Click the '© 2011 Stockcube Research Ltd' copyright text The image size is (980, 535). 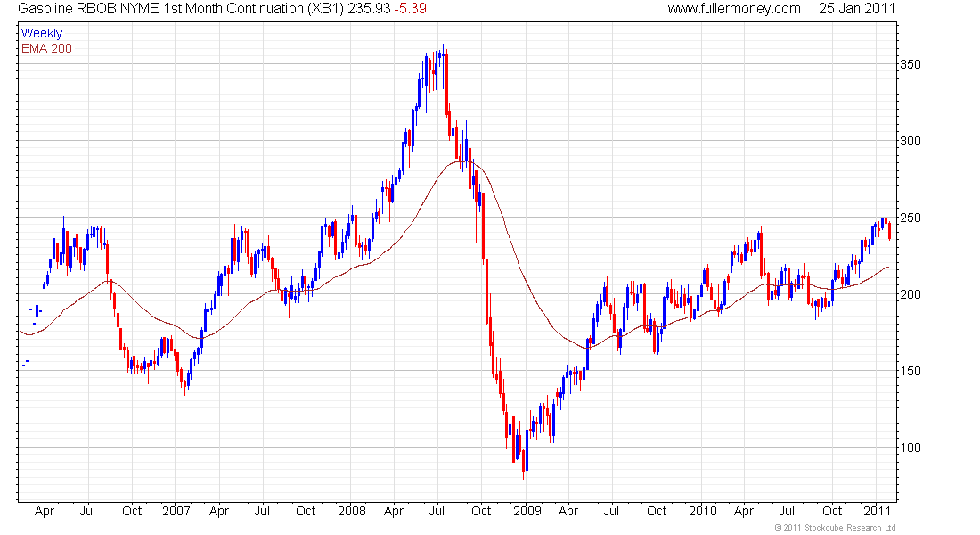[835, 528]
